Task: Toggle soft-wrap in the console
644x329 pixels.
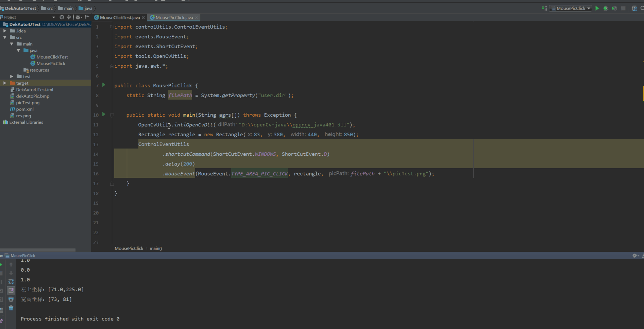Action: pyautogui.click(x=11, y=282)
